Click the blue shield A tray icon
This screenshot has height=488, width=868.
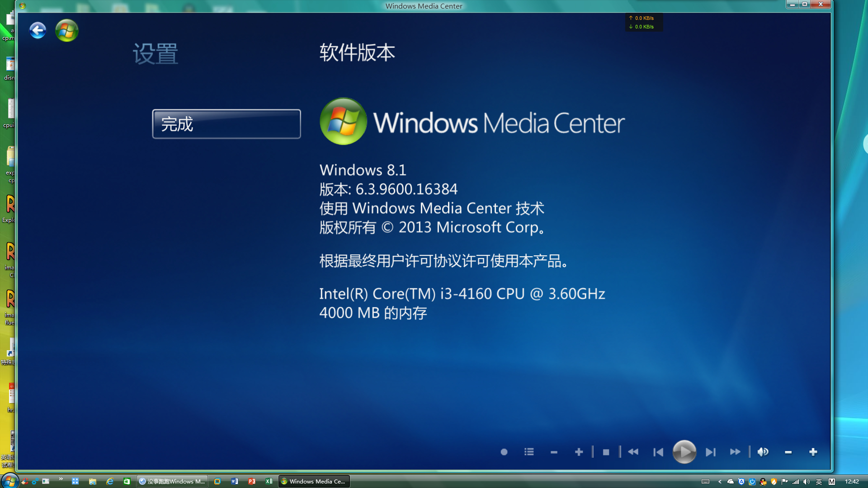click(741, 482)
